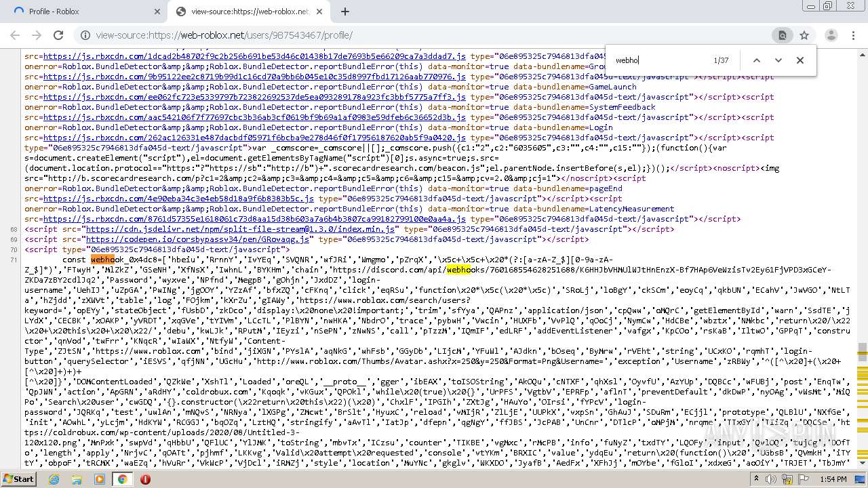This screenshot has width=868, height=488.
Task: Click the find-in-page magnifier icon in address bar
Action: pos(783,35)
